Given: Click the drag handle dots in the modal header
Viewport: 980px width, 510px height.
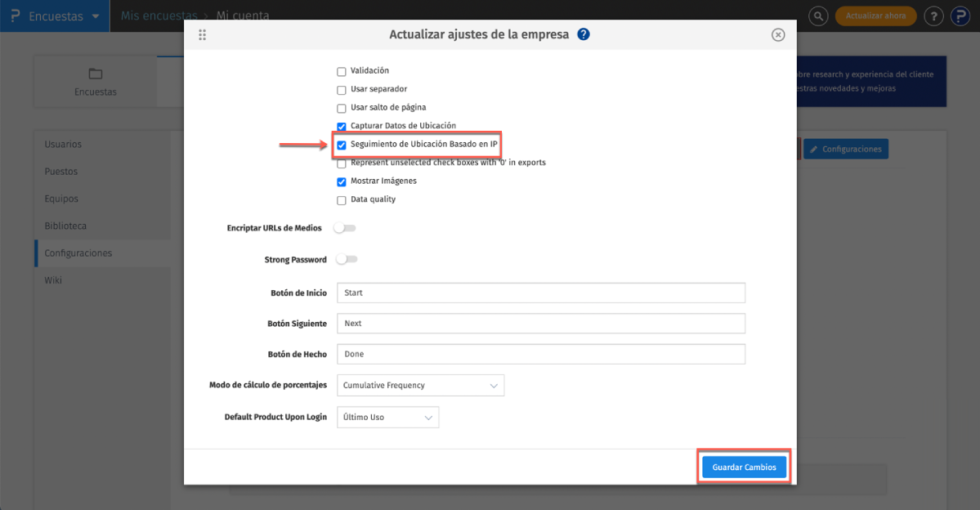Looking at the screenshot, I should coord(202,34).
